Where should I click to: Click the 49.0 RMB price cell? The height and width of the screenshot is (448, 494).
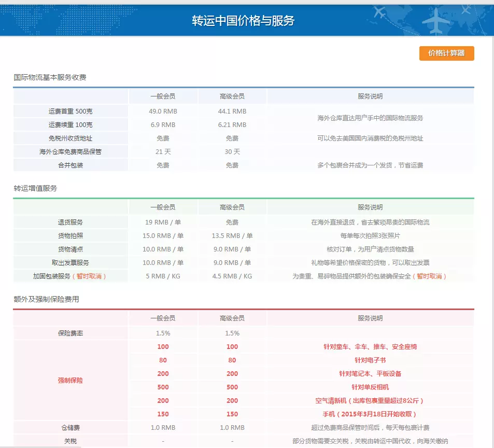[x=163, y=111]
